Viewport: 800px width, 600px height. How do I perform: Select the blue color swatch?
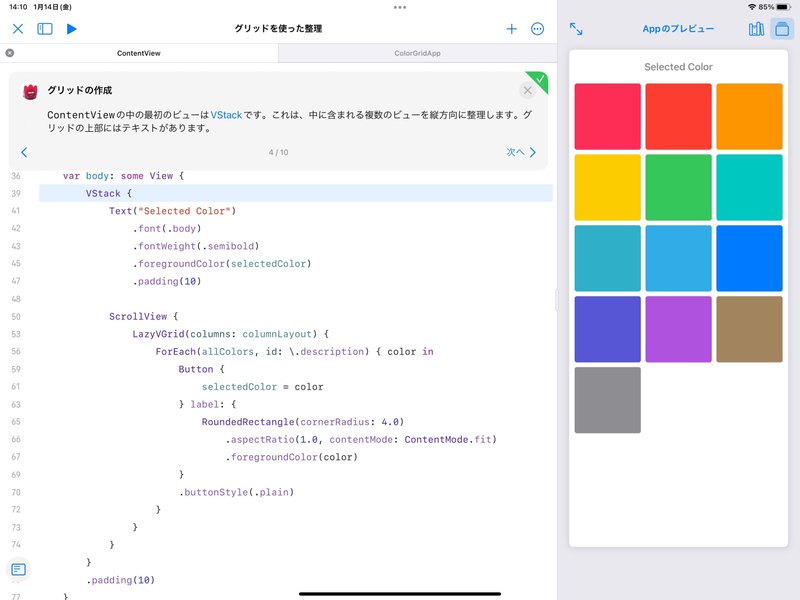tap(749, 258)
